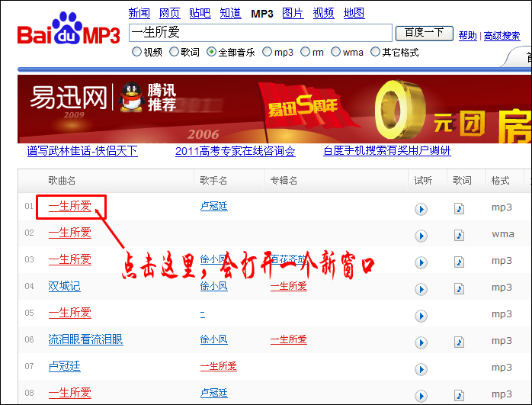Select the 全部音乐 radio option
Screen dimensions: 532x405
211,52
